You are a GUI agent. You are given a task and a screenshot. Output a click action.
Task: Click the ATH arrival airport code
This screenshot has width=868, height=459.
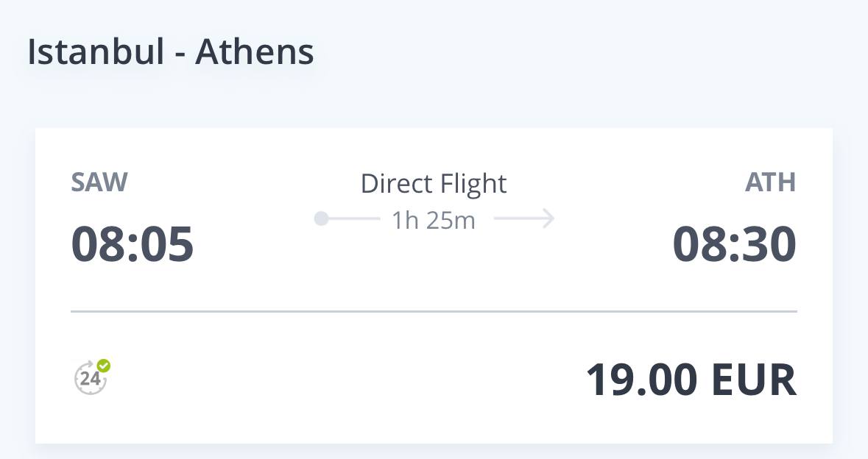(771, 182)
